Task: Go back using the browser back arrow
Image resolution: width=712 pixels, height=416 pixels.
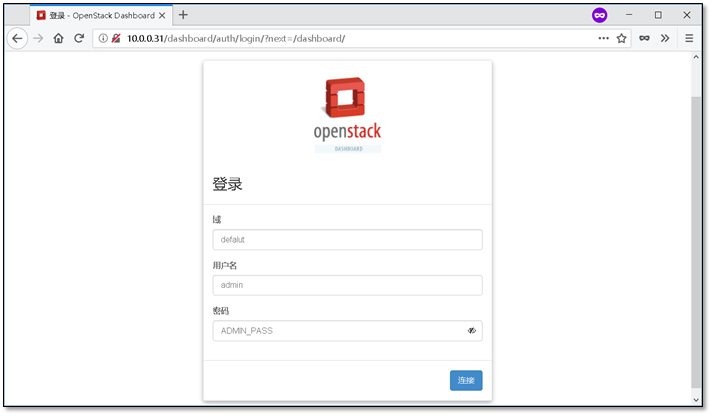Action: 17,39
